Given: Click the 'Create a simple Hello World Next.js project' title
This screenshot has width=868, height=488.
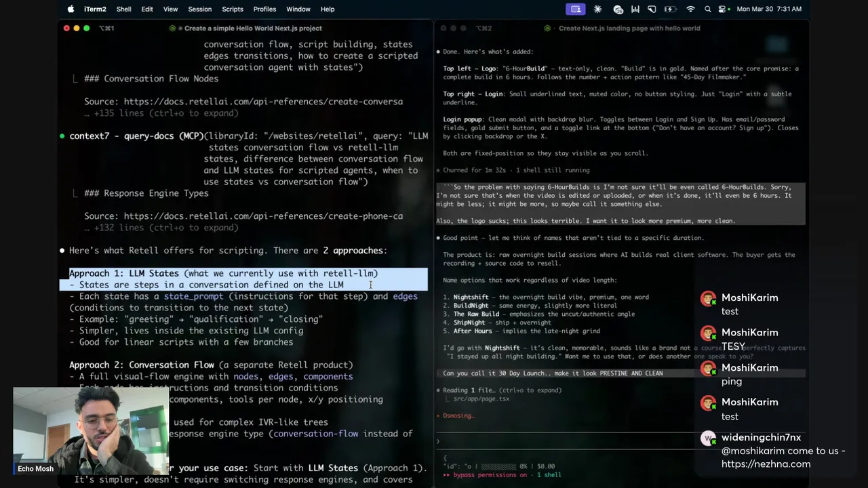Looking at the screenshot, I should [253, 28].
